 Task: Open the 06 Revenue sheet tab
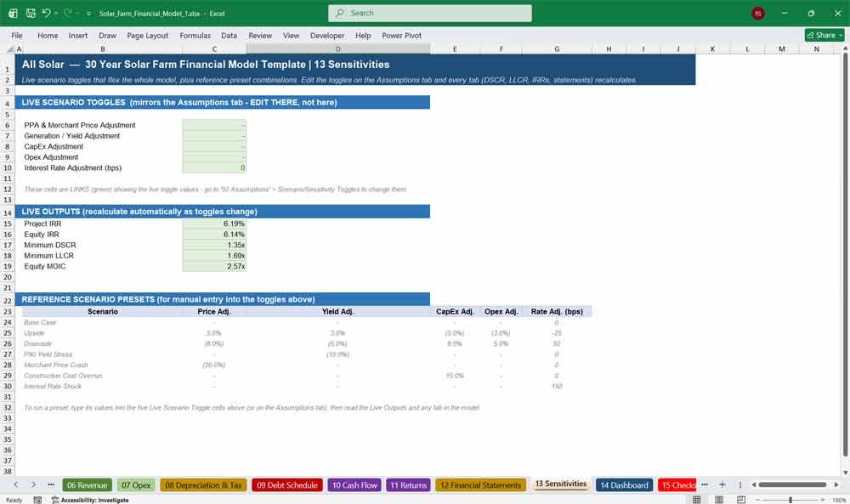coord(87,485)
